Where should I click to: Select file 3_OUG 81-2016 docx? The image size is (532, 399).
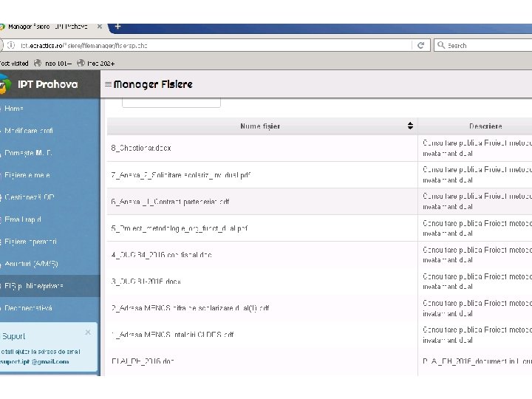pyautogui.click(x=146, y=282)
